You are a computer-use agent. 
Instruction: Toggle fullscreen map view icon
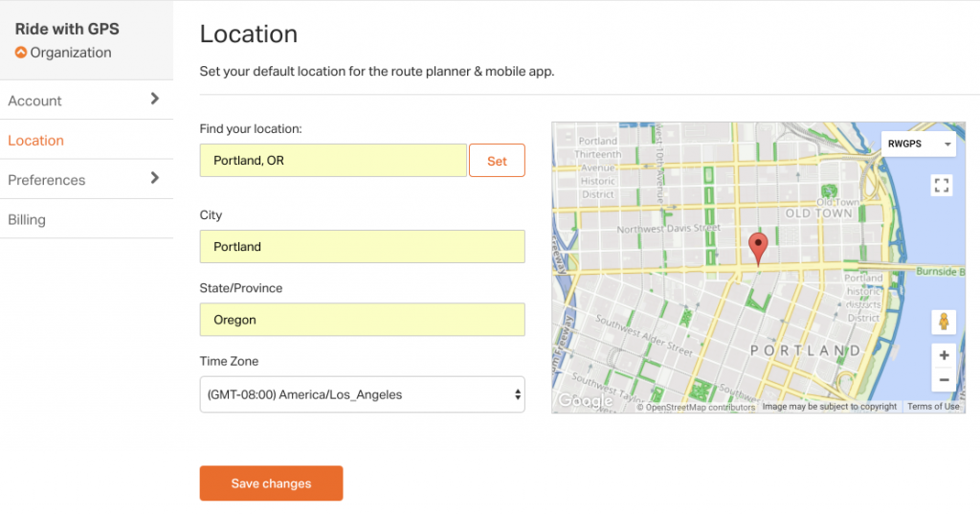[x=942, y=185]
